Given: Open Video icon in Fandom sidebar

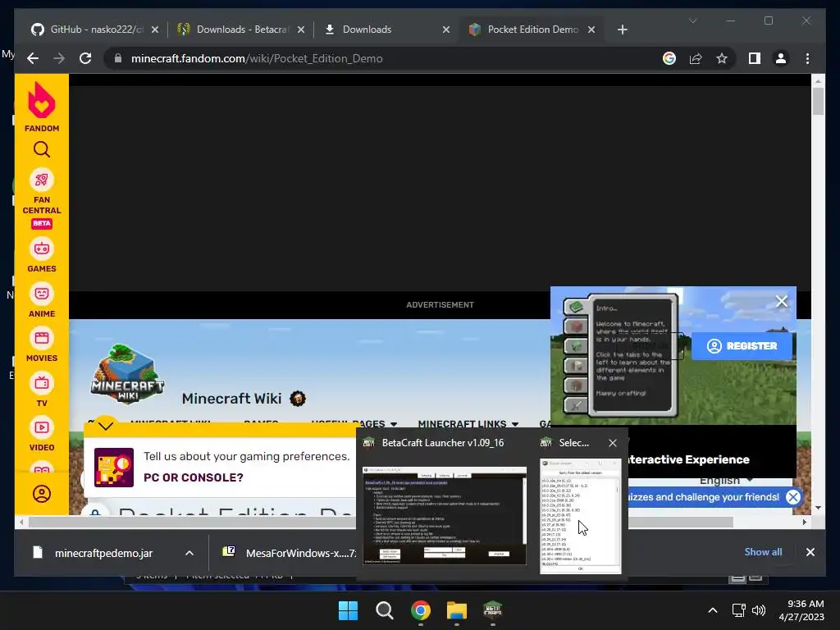Looking at the screenshot, I should (41, 427).
